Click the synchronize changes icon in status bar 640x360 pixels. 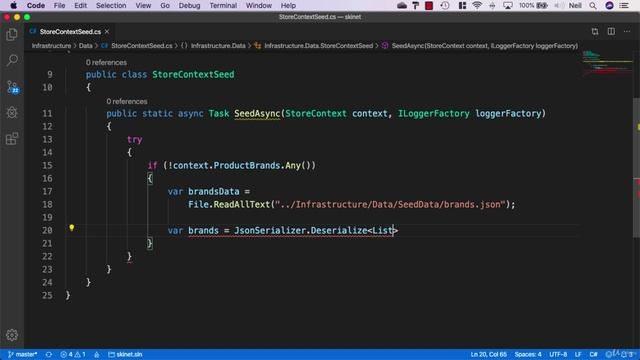[x=49, y=354]
